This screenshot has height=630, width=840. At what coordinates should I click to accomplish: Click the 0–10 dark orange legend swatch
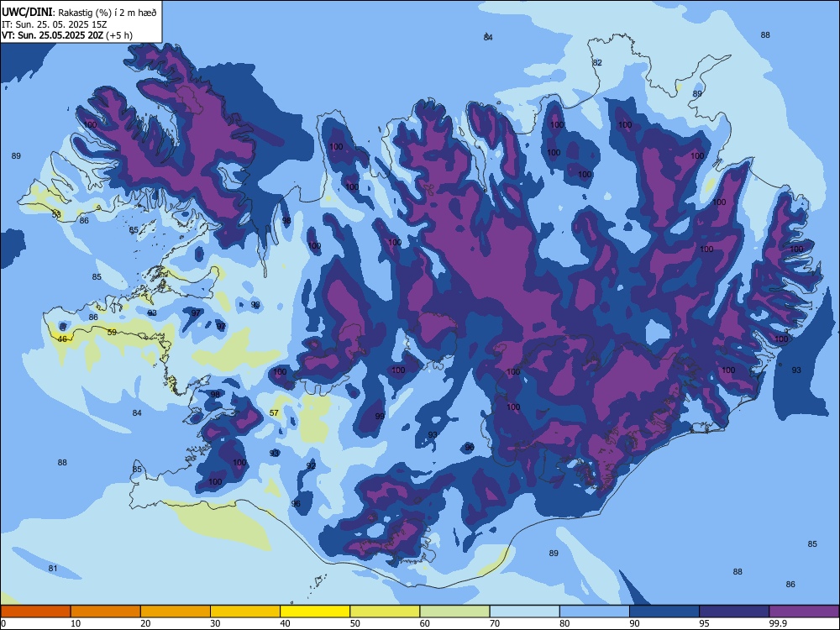click(x=35, y=612)
